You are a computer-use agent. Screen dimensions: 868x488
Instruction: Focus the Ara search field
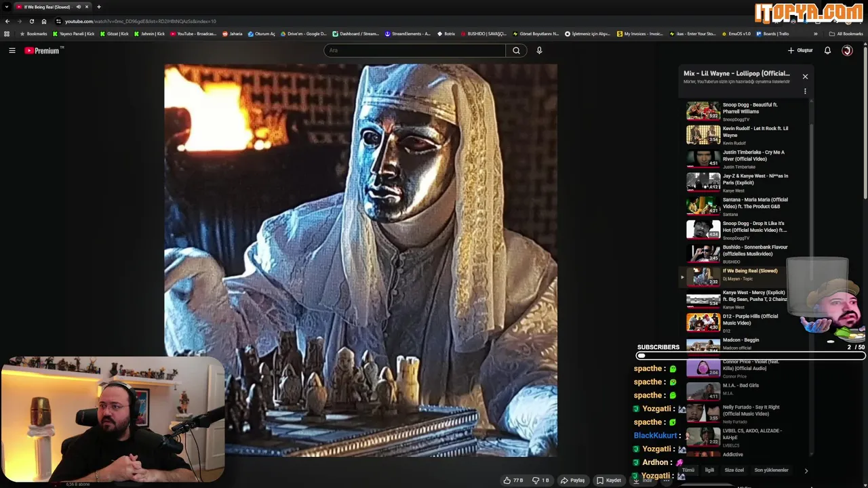[x=414, y=50]
